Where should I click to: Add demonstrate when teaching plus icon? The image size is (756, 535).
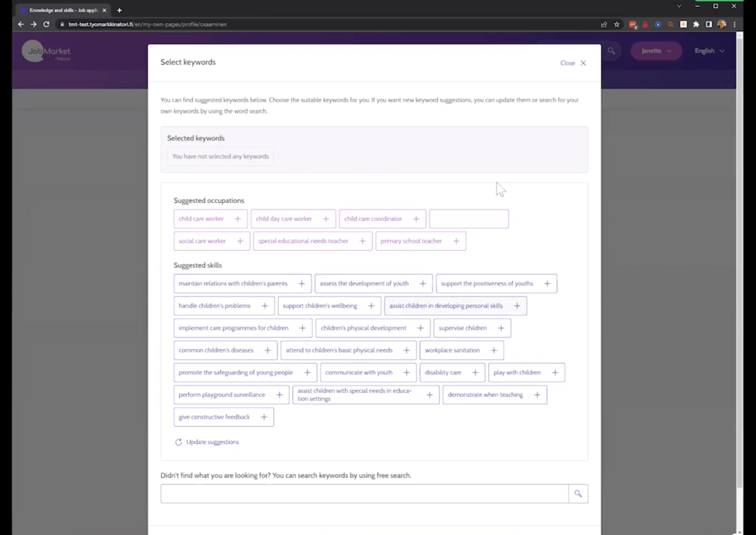[x=537, y=395]
